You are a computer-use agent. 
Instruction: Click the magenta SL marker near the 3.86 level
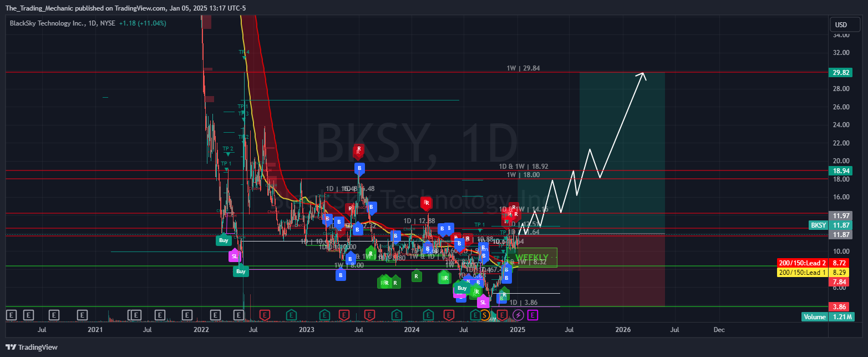tap(483, 302)
